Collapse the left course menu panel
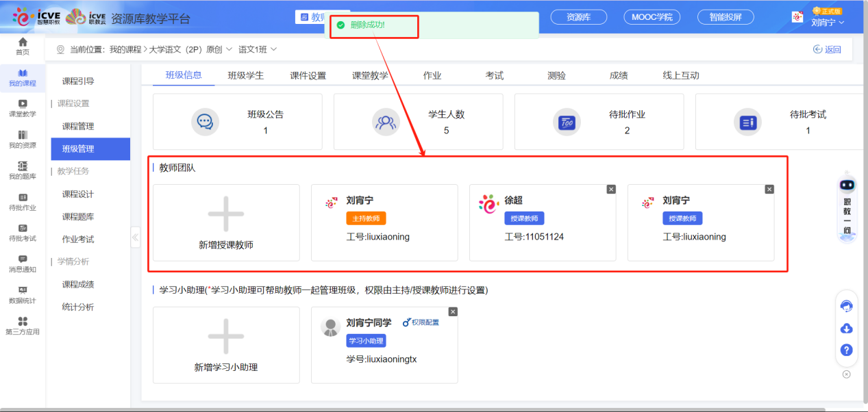This screenshot has height=412, width=868. tap(135, 237)
